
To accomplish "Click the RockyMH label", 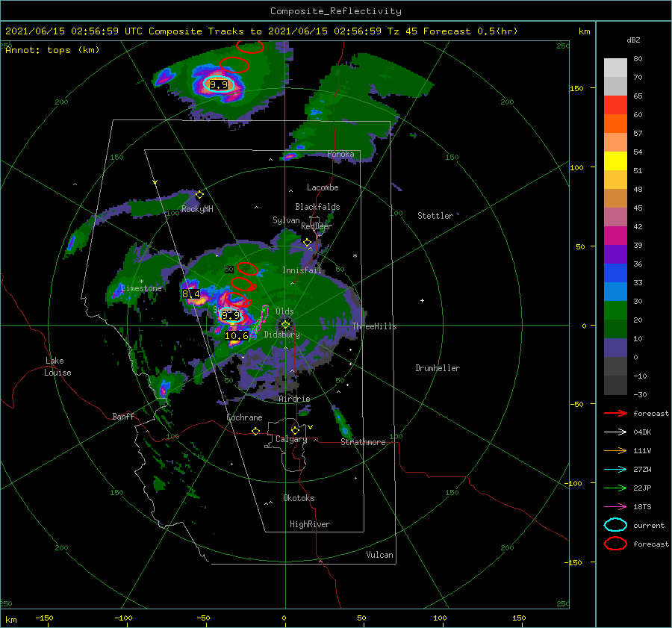I will [197, 209].
